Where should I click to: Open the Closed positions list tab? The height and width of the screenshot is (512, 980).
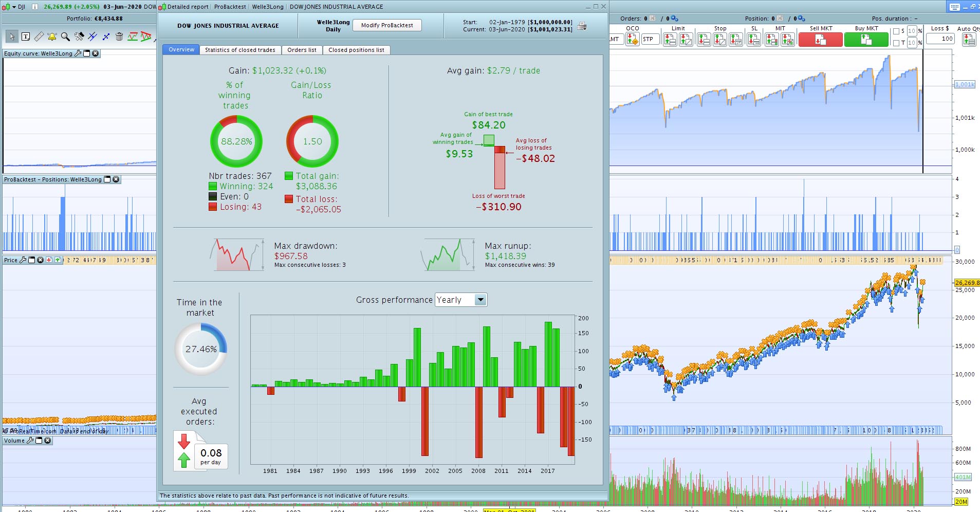pyautogui.click(x=356, y=50)
